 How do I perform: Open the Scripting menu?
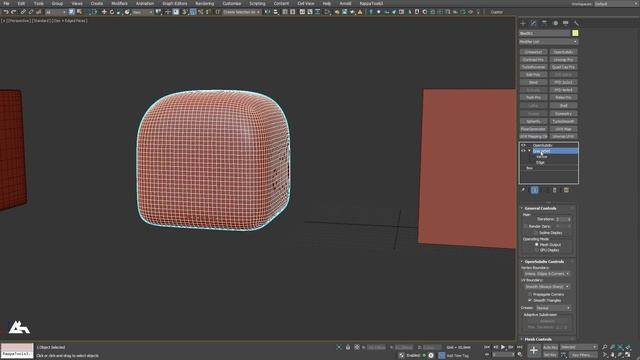tap(257, 3)
